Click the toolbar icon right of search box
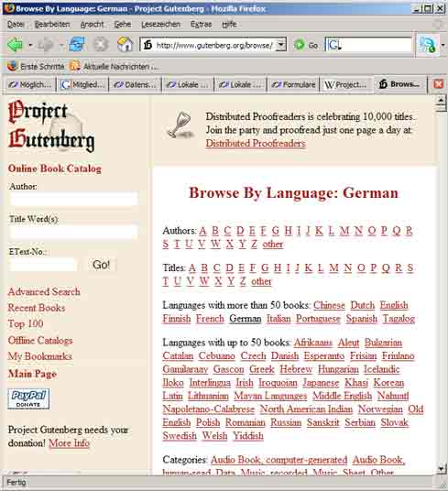The image size is (448, 491). (428, 45)
